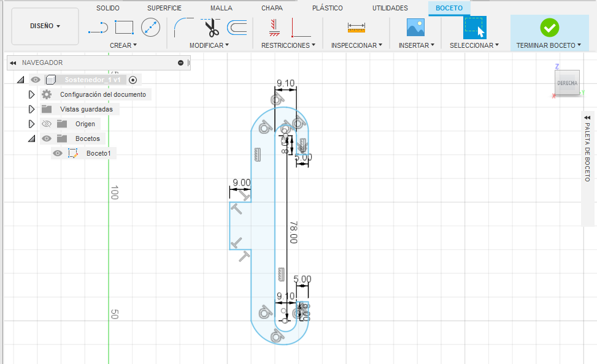Apply Horizontal/Vertical constraint icon
This screenshot has height=364, width=597.
(274, 28)
